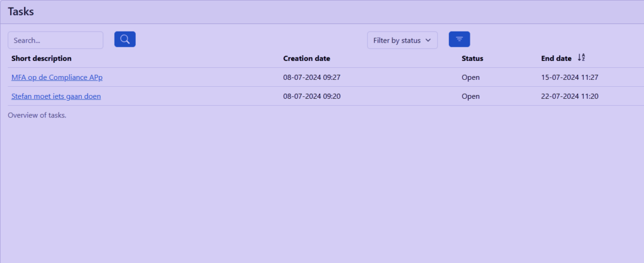Viewport: 644px width, 263px height.
Task: Select the creation date 08-07-2024 09:27 cell
Action: click(x=312, y=77)
